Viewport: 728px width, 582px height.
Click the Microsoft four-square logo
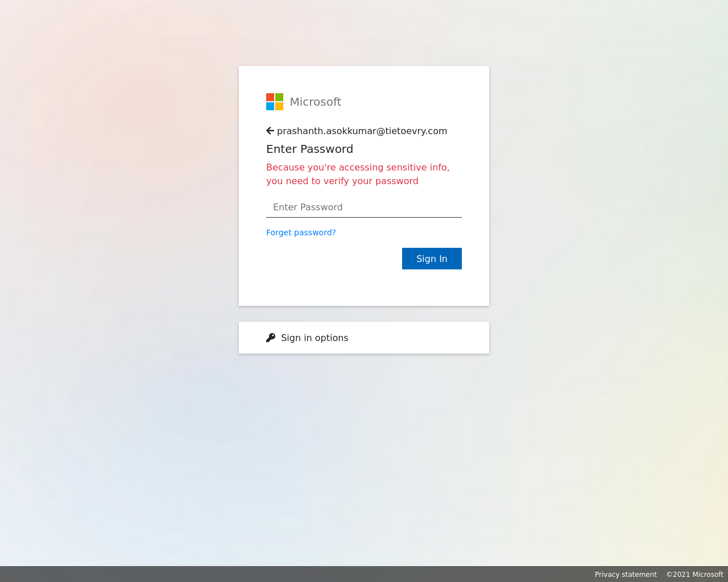(275, 102)
